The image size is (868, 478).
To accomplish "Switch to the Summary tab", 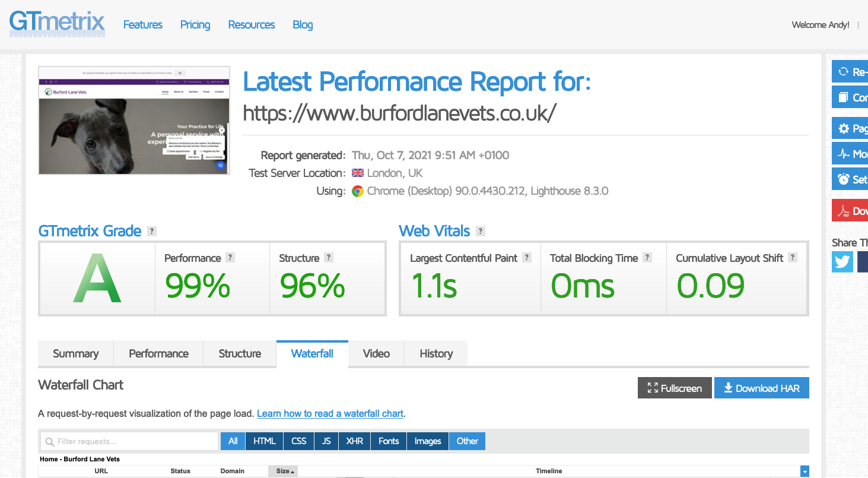I will (x=75, y=354).
